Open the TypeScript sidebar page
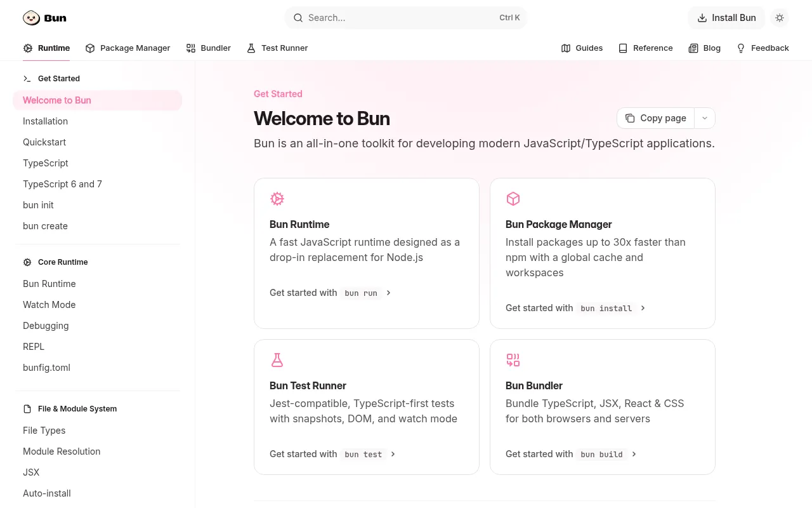 [x=97, y=163]
